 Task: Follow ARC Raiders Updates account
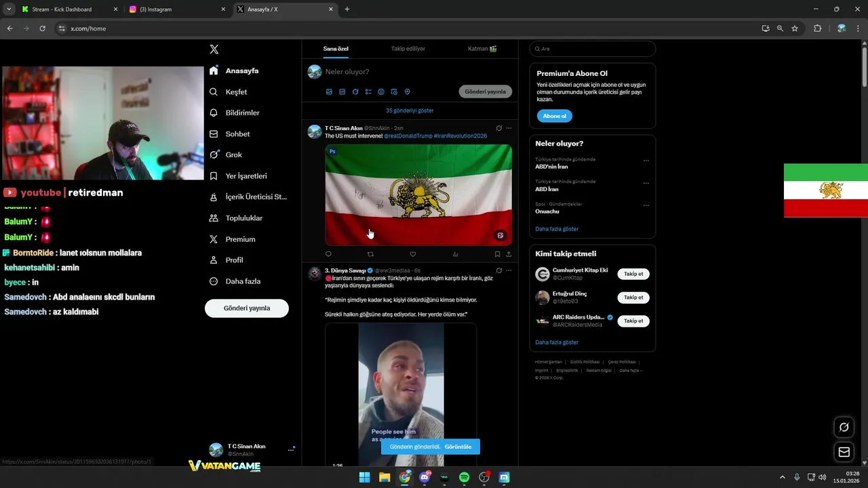[x=633, y=321]
